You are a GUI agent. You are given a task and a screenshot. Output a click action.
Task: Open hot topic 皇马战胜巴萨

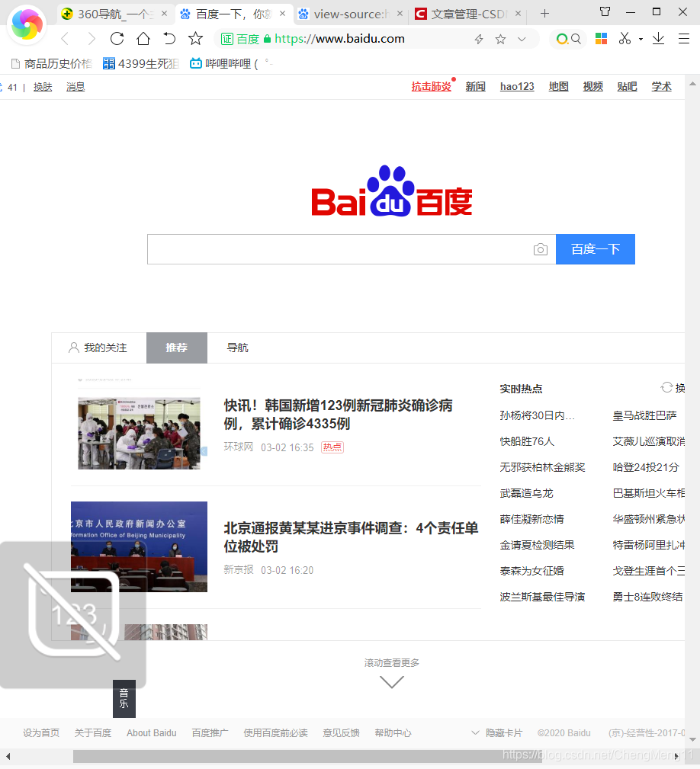(644, 415)
